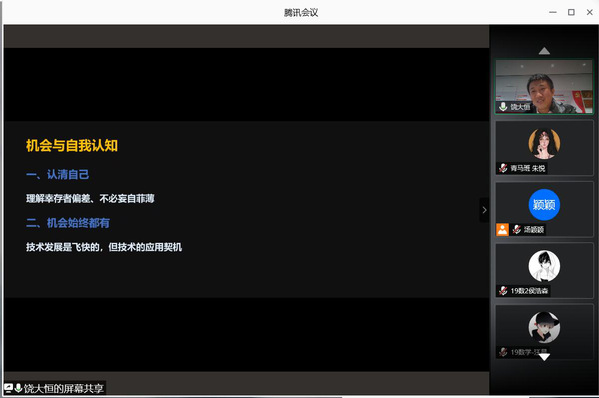
Task: Click the orange host icon on 汤颖颖's tile
Action: [x=502, y=229]
